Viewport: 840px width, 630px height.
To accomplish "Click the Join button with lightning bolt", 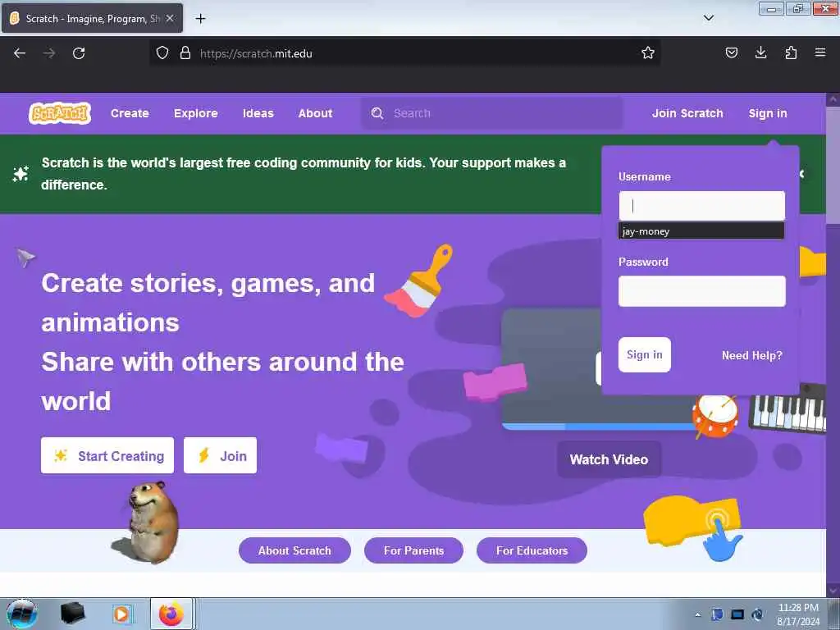I will [x=220, y=455].
